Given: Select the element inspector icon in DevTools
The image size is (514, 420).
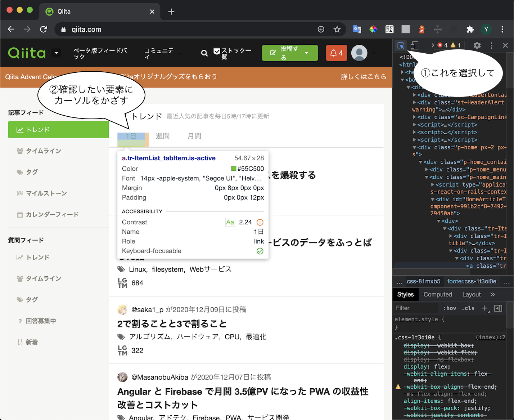Looking at the screenshot, I should pos(401,45).
